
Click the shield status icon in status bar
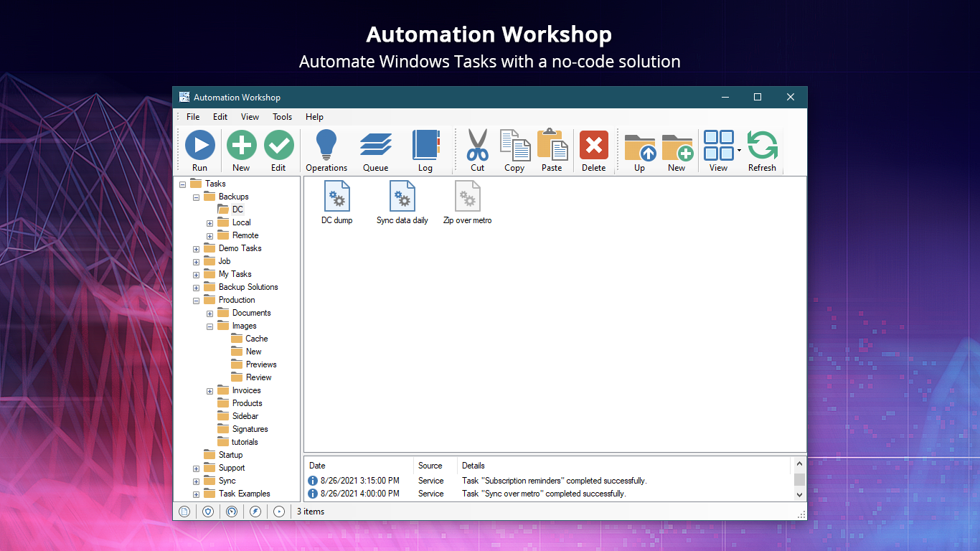pyautogui.click(x=207, y=511)
